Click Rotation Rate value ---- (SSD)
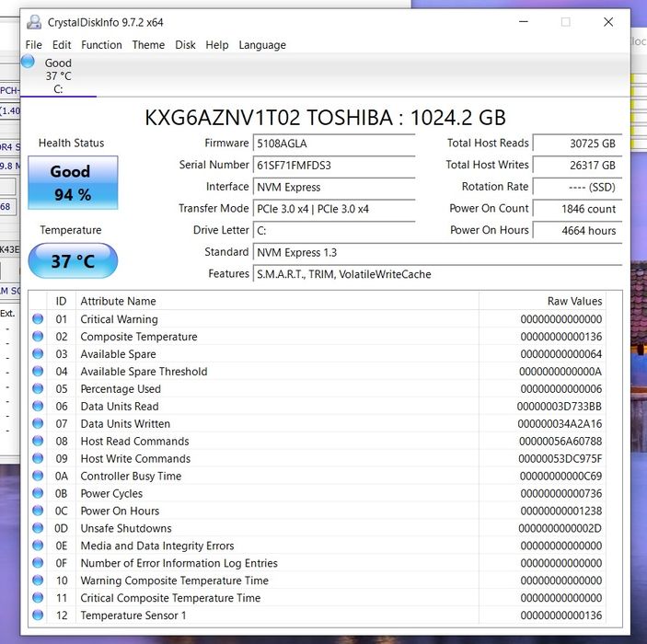This screenshot has width=647, height=644. 577,187
